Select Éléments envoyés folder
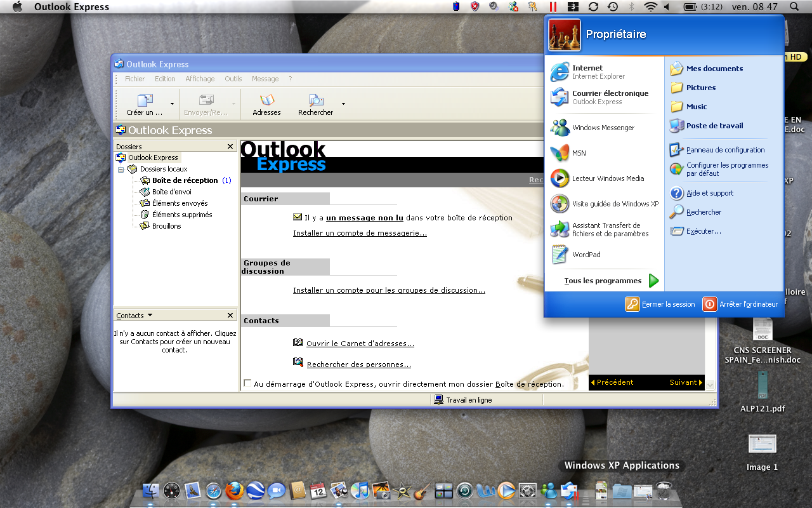This screenshot has width=812, height=508. [174, 203]
